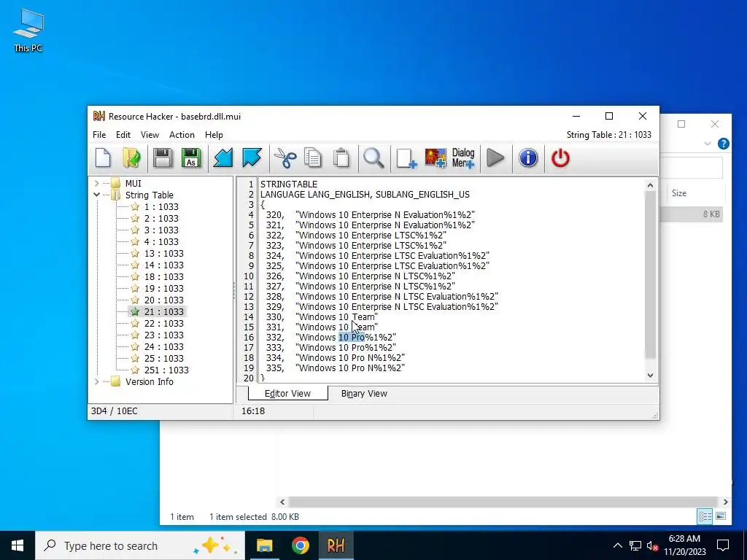Click the editor scrollbar up arrow
747x560 pixels.
point(650,184)
